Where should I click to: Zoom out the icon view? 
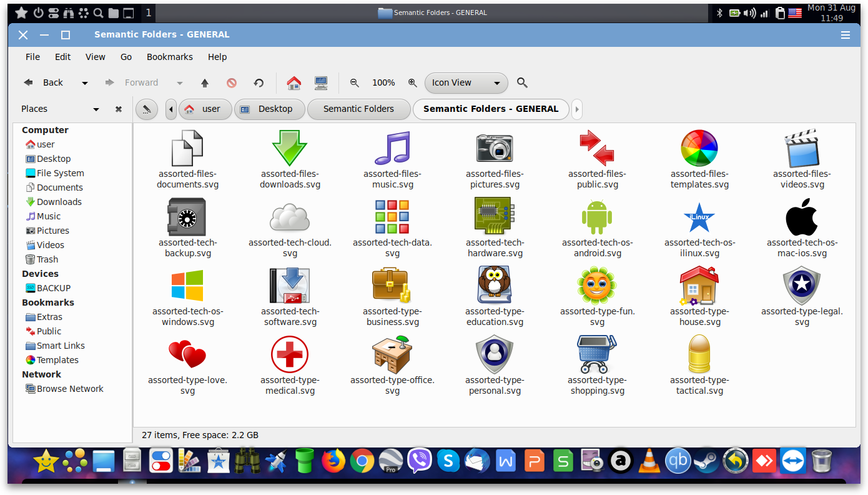click(355, 82)
